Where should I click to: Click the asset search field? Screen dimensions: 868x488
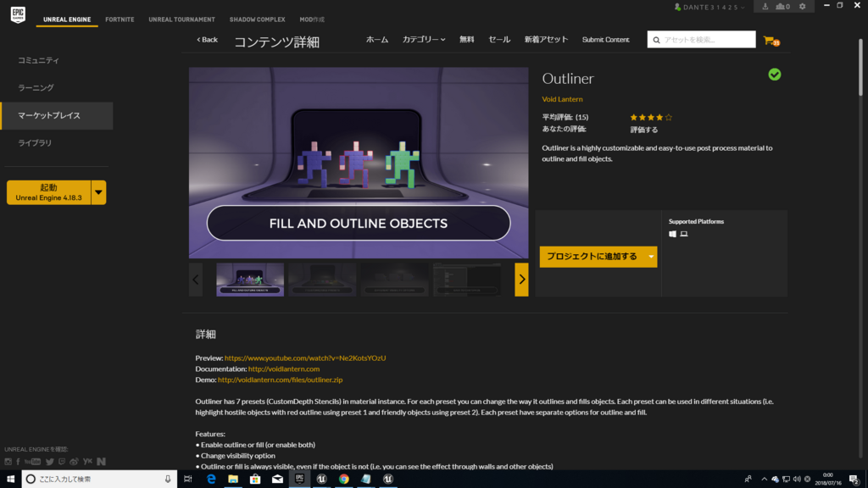(704, 39)
